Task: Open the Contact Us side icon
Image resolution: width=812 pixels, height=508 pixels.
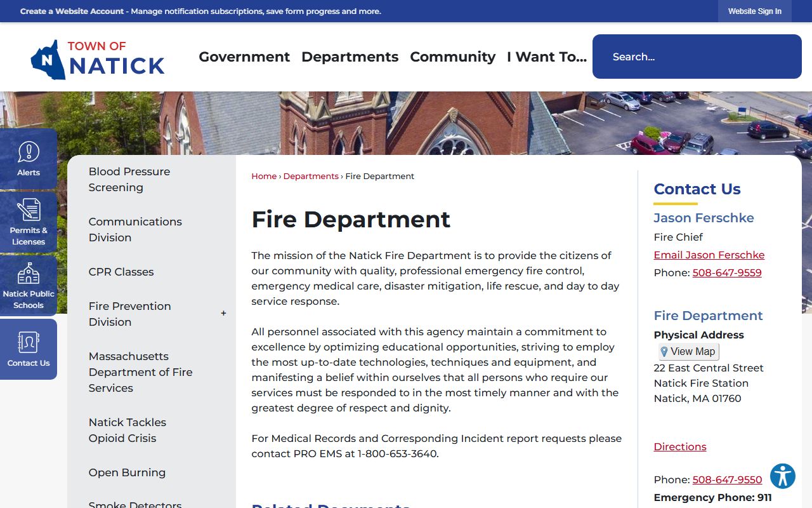Action: pyautogui.click(x=29, y=349)
